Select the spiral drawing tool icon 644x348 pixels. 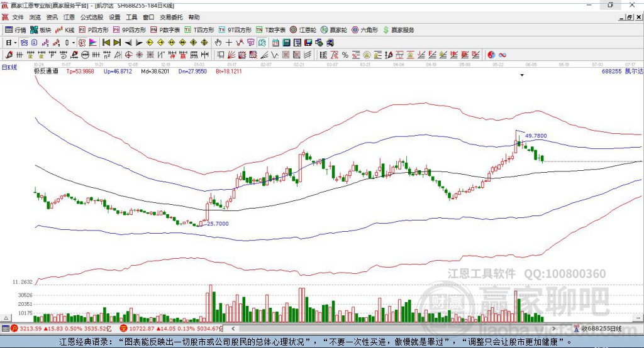point(64,55)
